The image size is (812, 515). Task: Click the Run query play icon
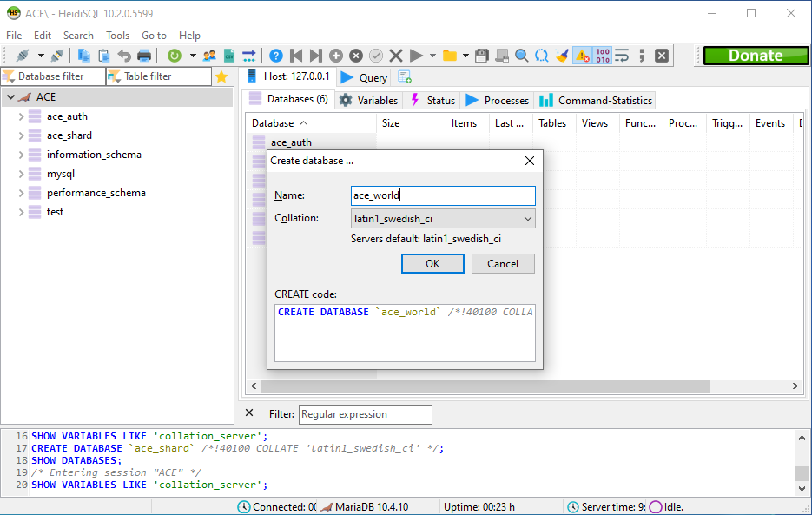point(416,56)
